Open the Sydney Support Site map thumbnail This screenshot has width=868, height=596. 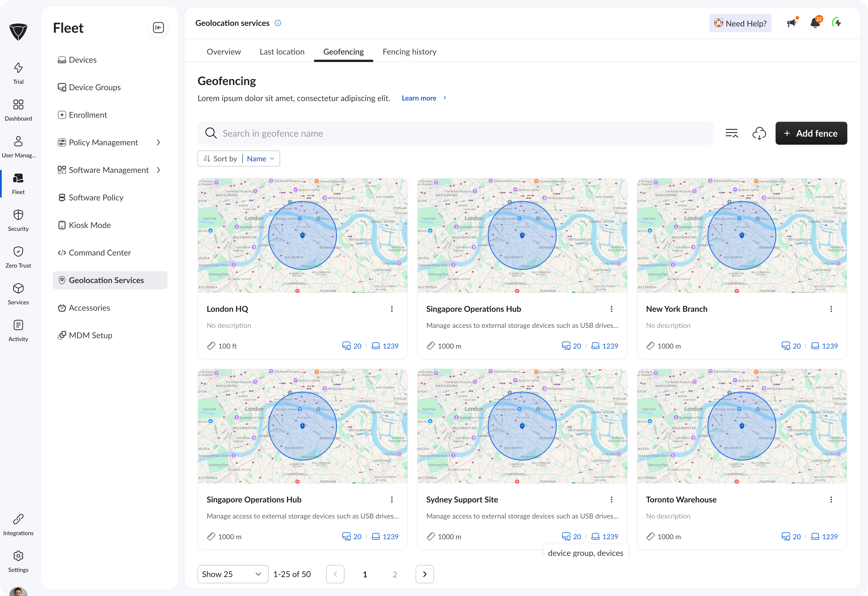[x=522, y=426]
